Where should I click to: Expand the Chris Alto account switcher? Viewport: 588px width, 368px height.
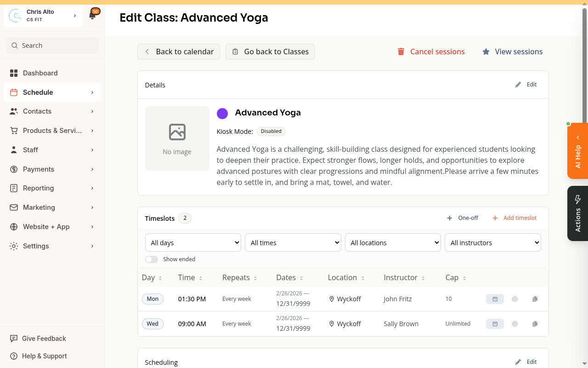coord(75,16)
